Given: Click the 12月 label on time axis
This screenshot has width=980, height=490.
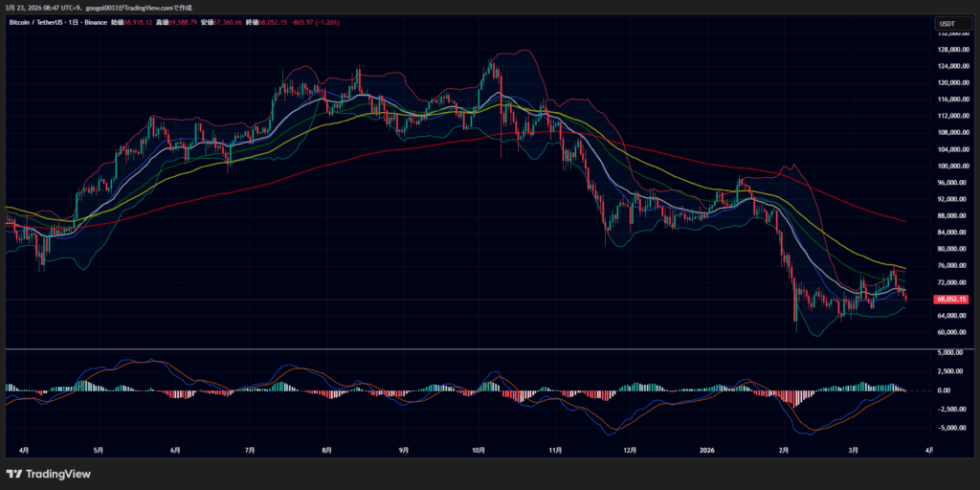Looking at the screenshot, I should tap(630, 449).
